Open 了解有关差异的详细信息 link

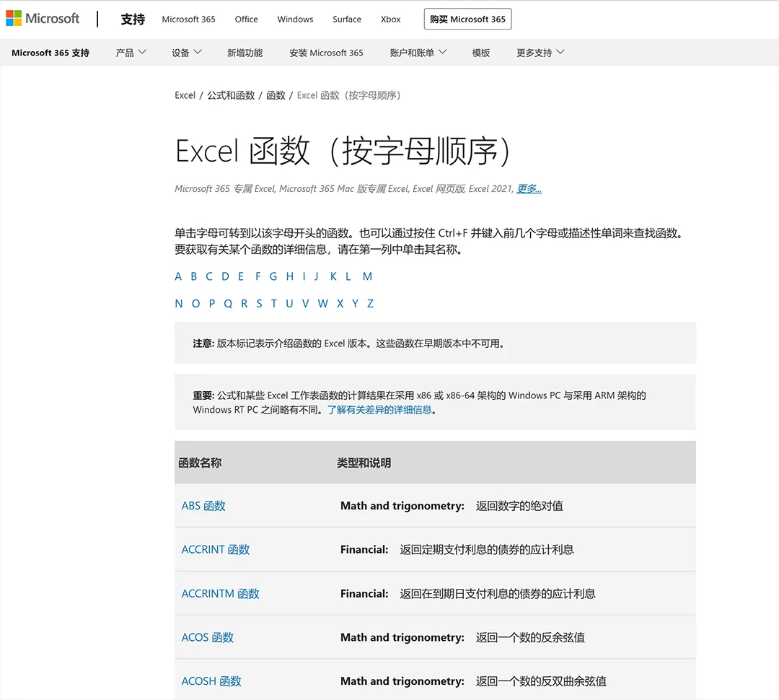379,410
